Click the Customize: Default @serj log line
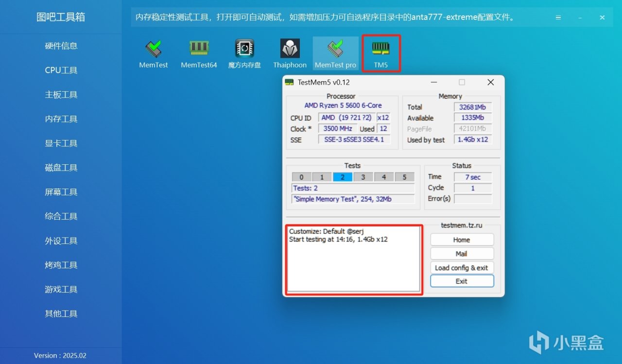This screenshot has width=622, height=364. point(327,231)
